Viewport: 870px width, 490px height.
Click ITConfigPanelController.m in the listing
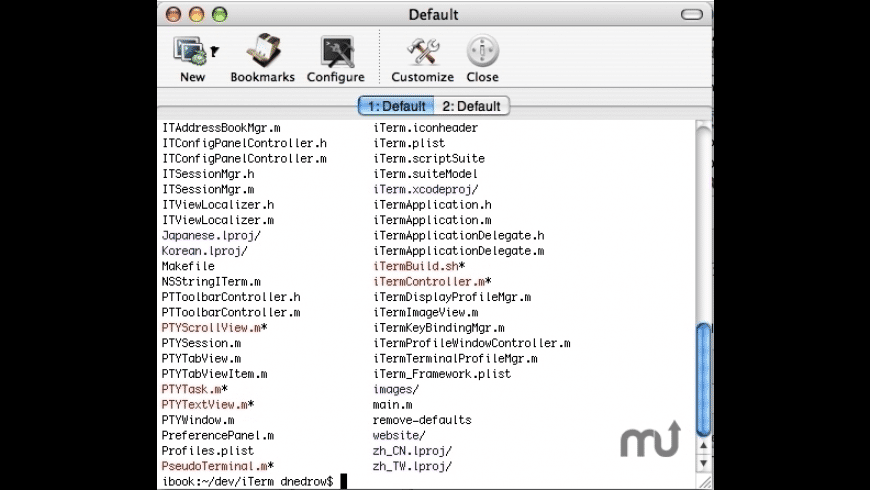(x=244, y=159)
